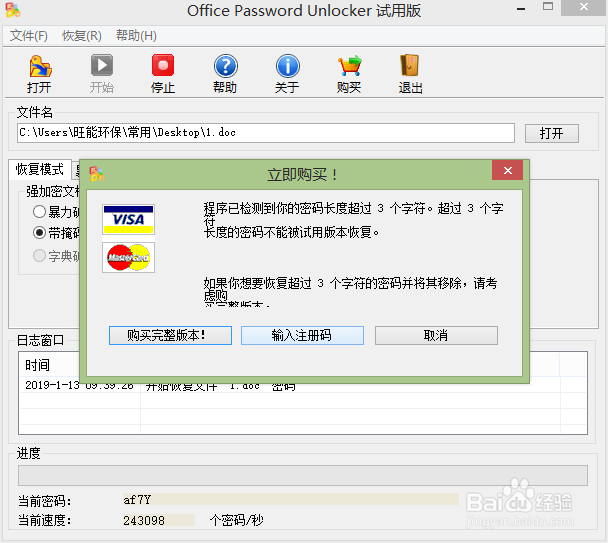Screen dimensions: 608x543
Task: Click the log row dated 2019-1-13
Action: coord(303,385)
